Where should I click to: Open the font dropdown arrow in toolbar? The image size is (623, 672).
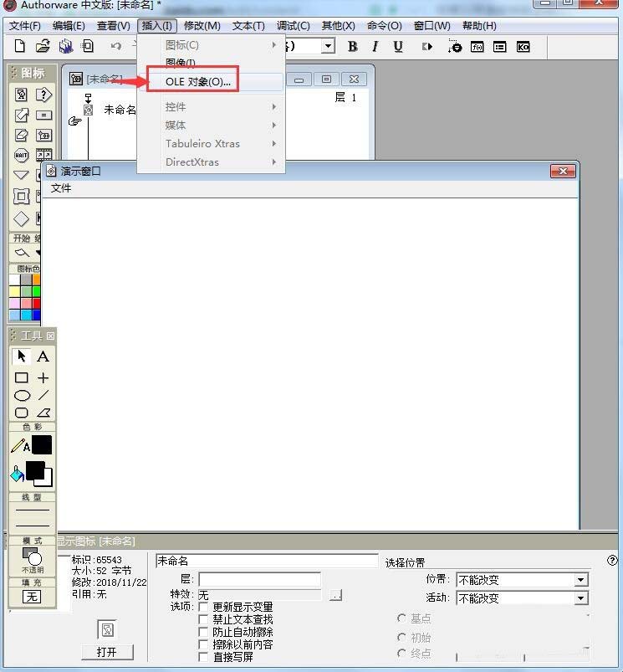click(x=328, y=46)
